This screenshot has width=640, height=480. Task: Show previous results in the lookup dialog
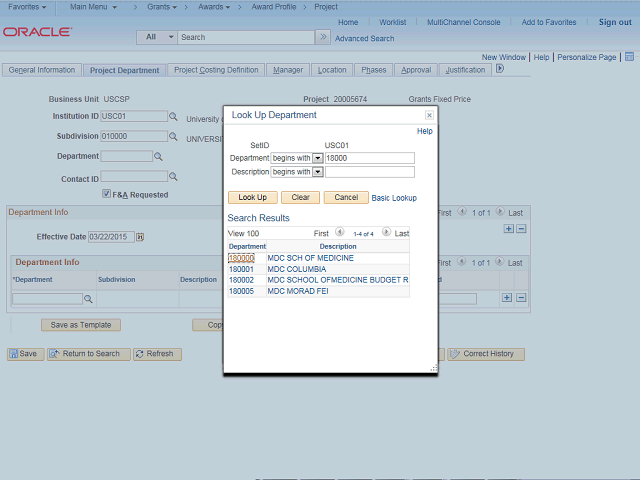340,232
